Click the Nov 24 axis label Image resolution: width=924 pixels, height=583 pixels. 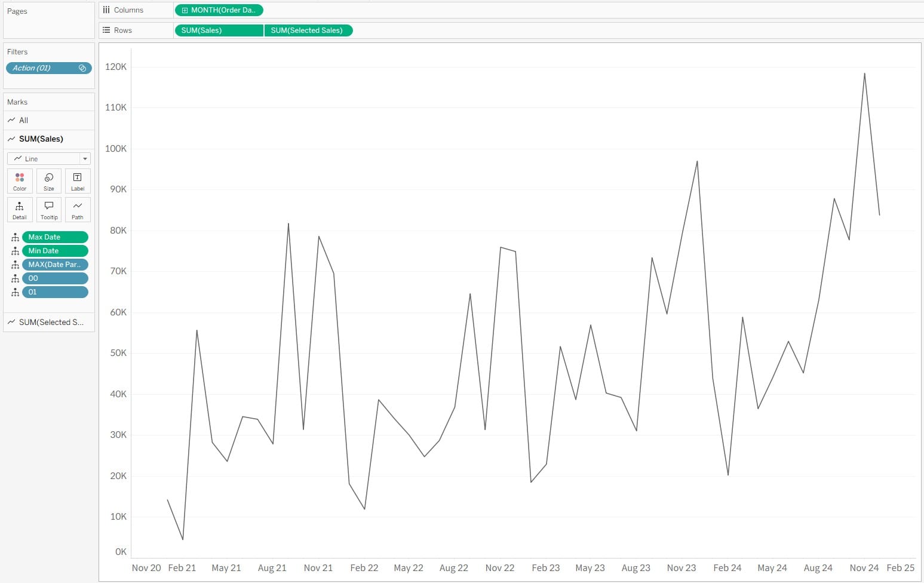[864, 568]
